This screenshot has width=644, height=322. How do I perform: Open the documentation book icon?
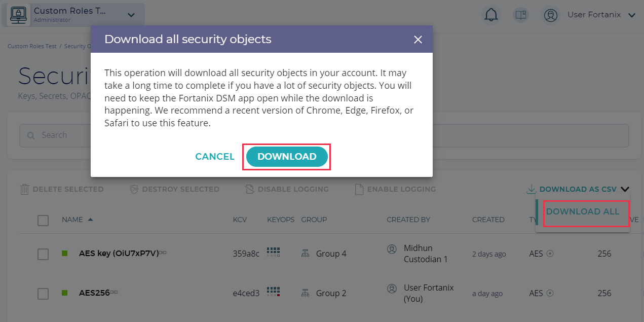[x=520, y=15]
